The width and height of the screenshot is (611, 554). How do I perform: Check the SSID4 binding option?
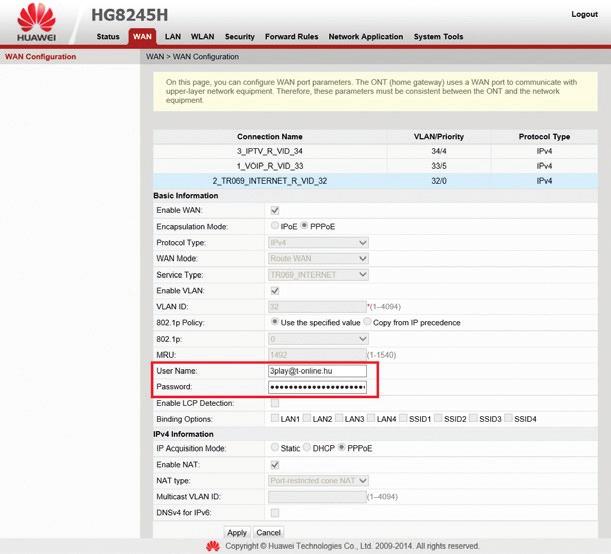pyautogui.click(x=508, y=418)
